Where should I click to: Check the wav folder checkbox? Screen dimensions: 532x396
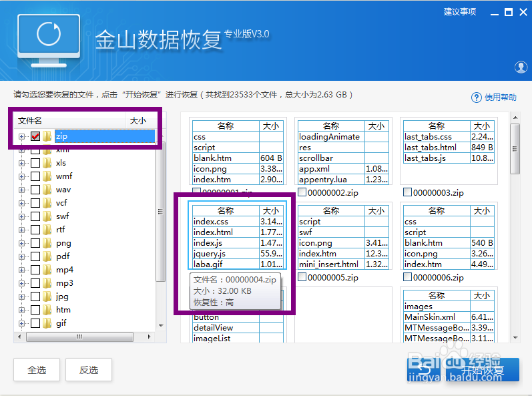(x=35, y=190)
